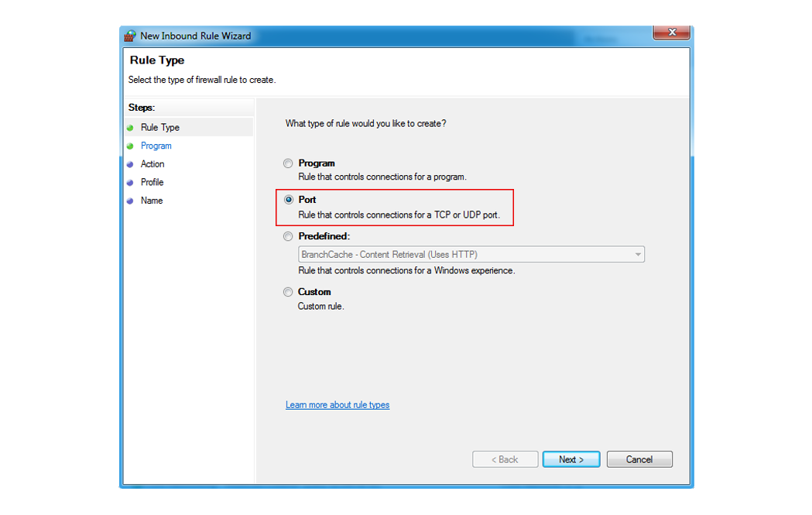Click the 'Steps:' panel heading
This screenshot has width=812, height=515.
pyautogui.click(x=142, y=108)
